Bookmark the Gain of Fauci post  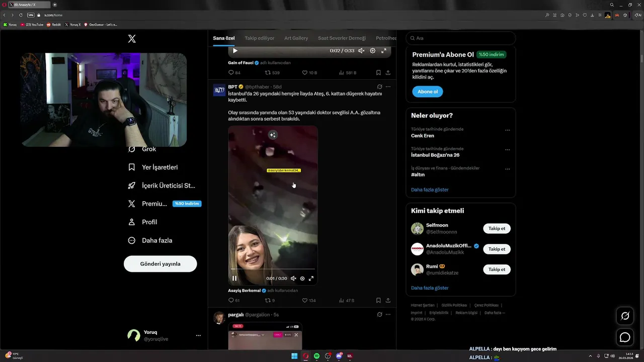tap(378, 73)
